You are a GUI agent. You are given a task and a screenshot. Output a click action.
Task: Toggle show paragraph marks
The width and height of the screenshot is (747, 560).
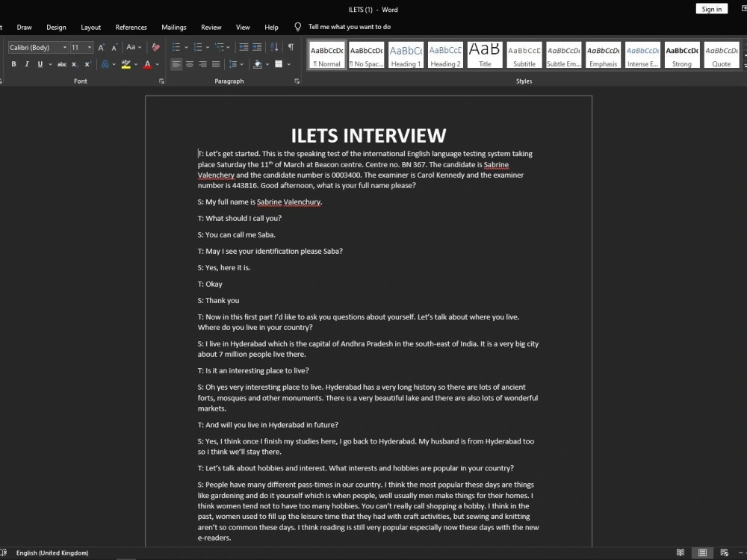pyautogui.click(x=291, y=47)
